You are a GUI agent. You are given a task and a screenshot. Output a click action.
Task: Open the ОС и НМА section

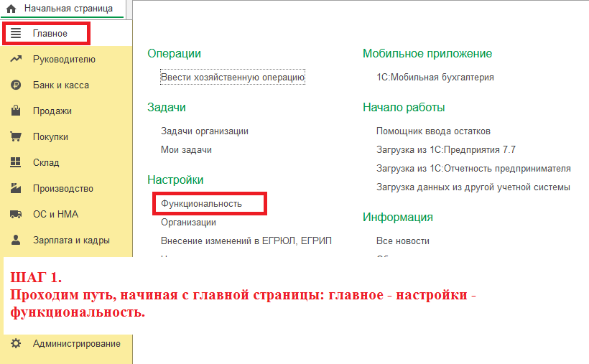(67, 214)
